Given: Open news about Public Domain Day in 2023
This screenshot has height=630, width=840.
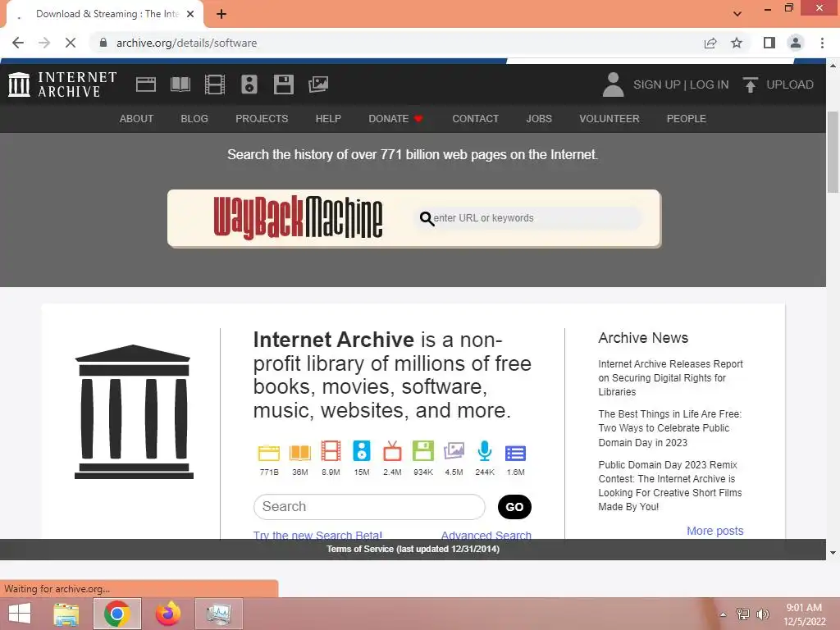Looking at the screenshot, I should [x=669, y=428].
